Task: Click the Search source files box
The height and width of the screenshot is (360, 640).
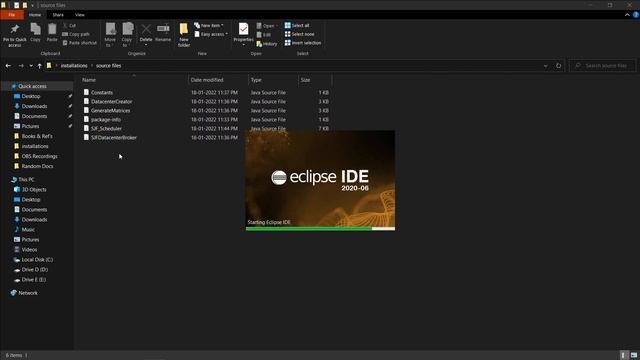Action: point(602,66)
